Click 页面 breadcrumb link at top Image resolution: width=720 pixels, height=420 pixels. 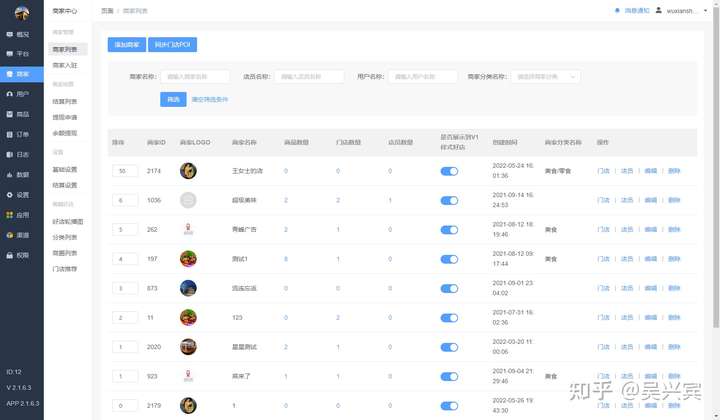(107, 11)
